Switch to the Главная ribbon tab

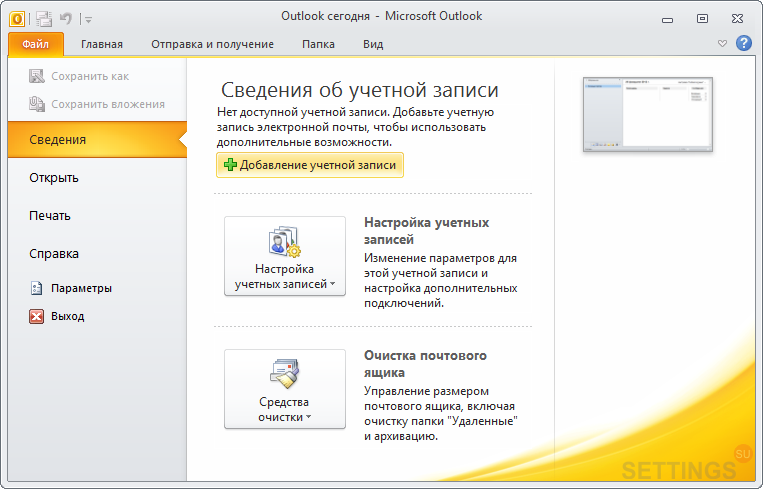pos(102,44)
